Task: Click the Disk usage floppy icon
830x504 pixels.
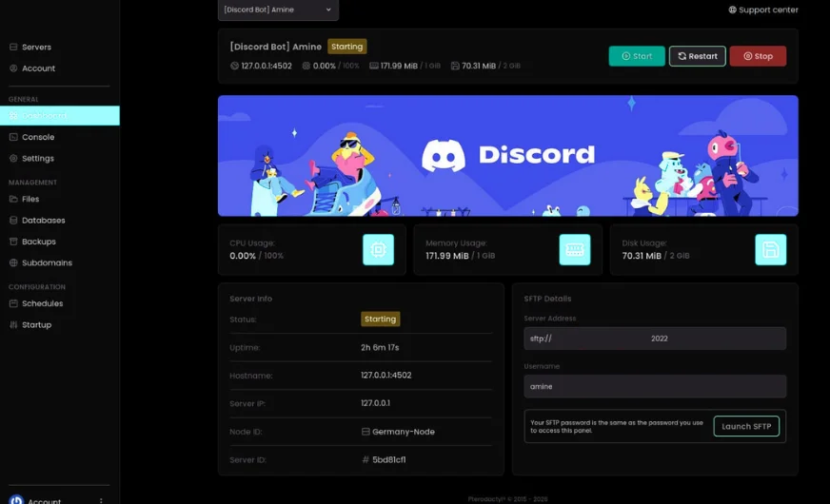Action: pos(771,249)
